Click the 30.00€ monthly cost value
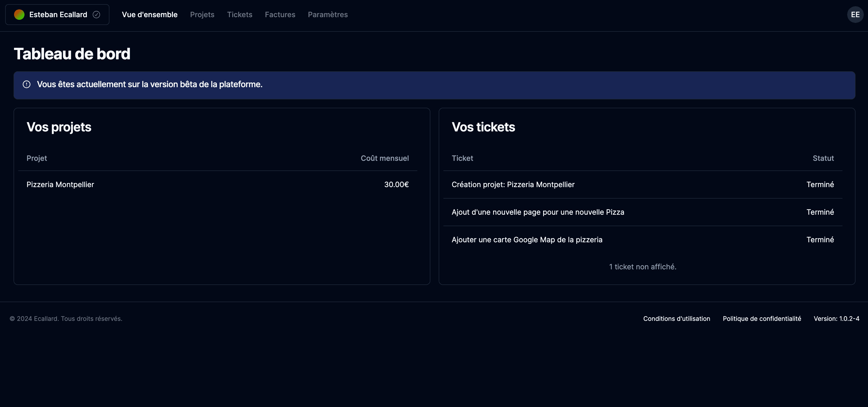The height and width of the screenshot is (407, 868). click(x=396, y=185)
